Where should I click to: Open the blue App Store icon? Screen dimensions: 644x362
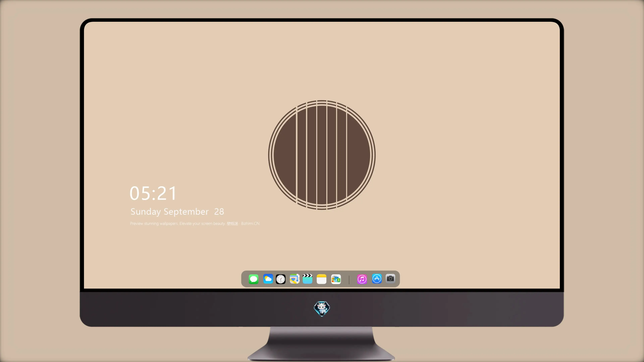coord(377,279)
